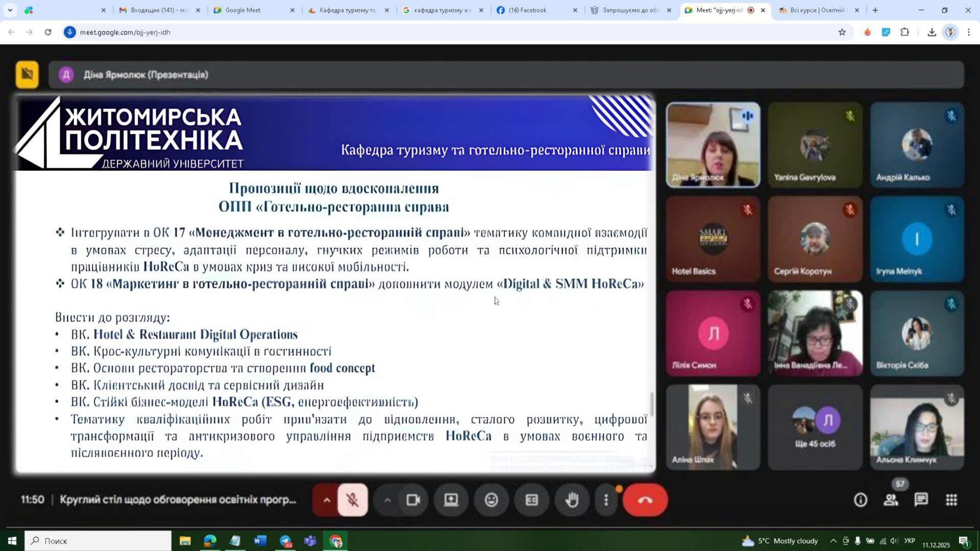Click the raise hand icon
The height and width of the screenshot is (551, 980).
pos(572,500)
